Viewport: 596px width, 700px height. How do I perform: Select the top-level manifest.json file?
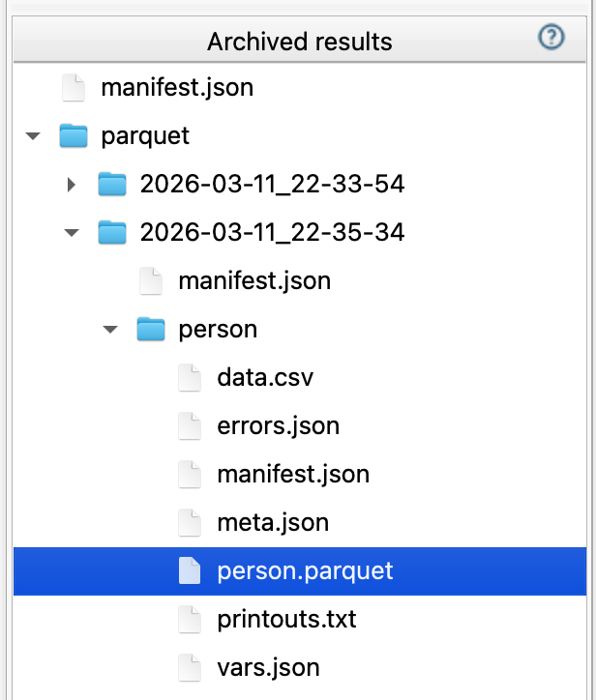tap(177, 88)
